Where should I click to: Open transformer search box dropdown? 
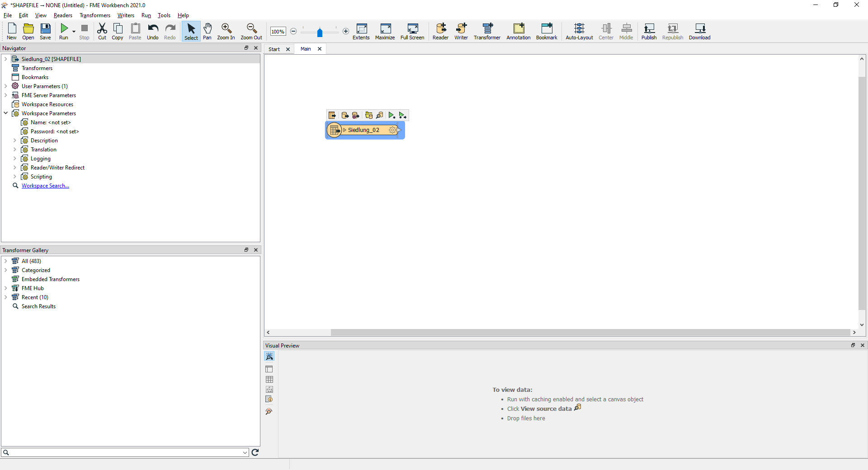coord(245,452)
